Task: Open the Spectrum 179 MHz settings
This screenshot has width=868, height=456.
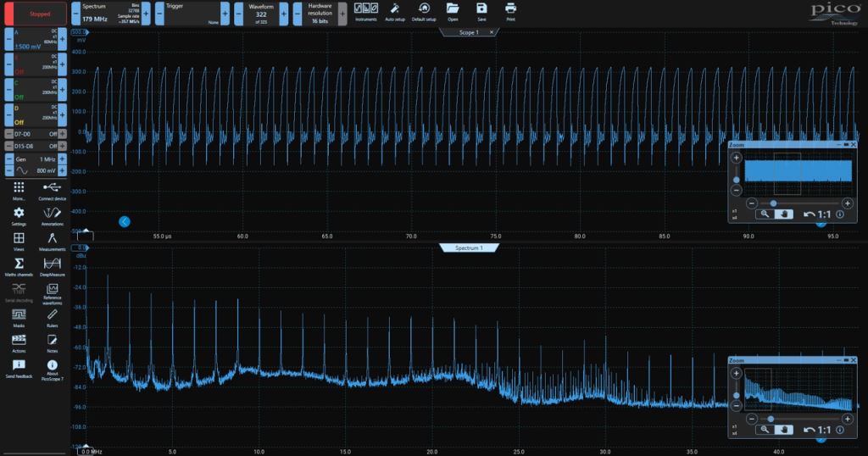Action: tap(111, 14)
